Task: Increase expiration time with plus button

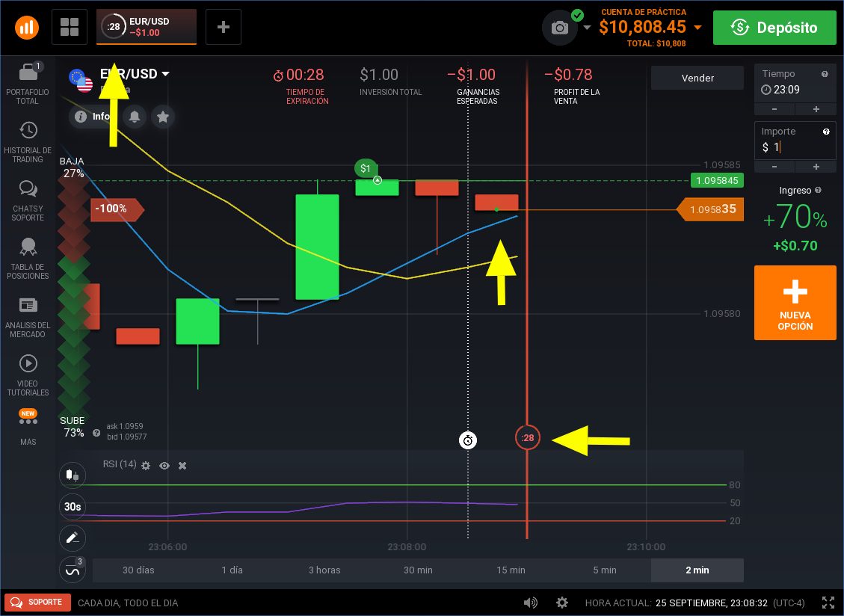Action: [816, 109]
